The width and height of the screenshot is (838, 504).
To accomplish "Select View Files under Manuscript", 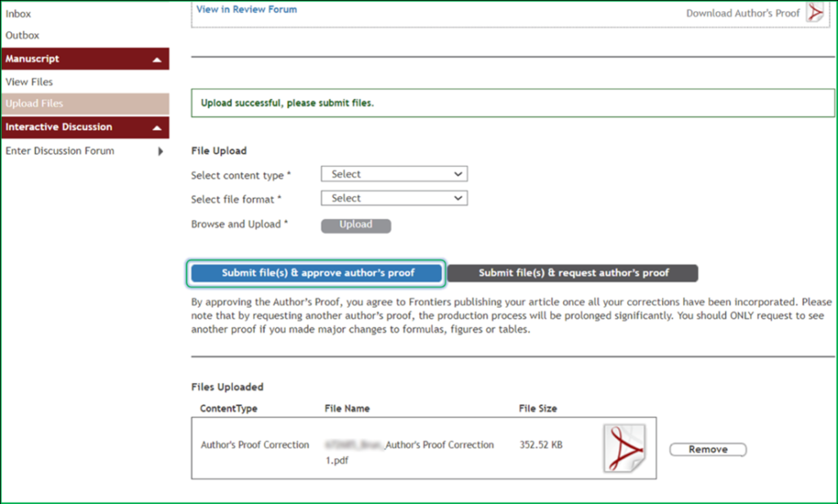I will pyautogui.click(x=29, y=82).
